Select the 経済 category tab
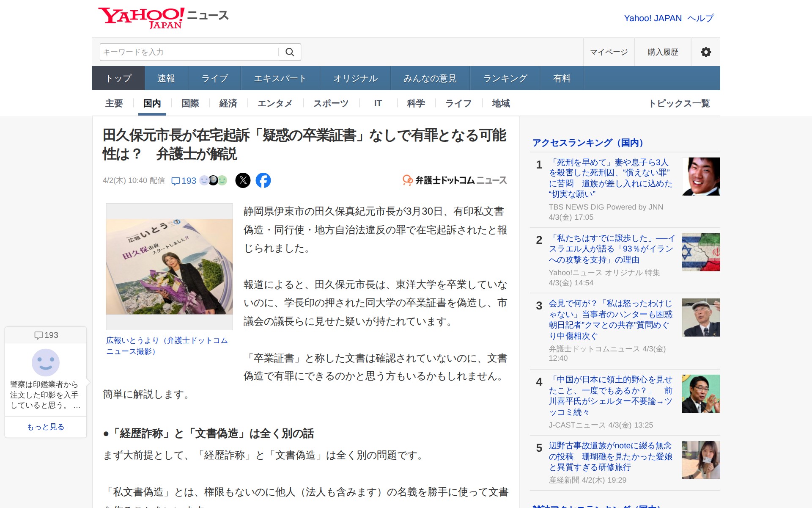This screenshot has width=812, height=508. (x=228, y=103)
